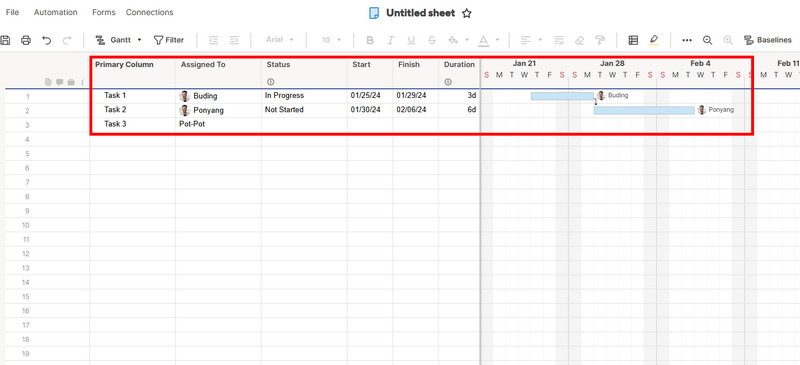Click the Task 2 Gantt bar
The height and width of the screenshot is (365, 800).
644,110
